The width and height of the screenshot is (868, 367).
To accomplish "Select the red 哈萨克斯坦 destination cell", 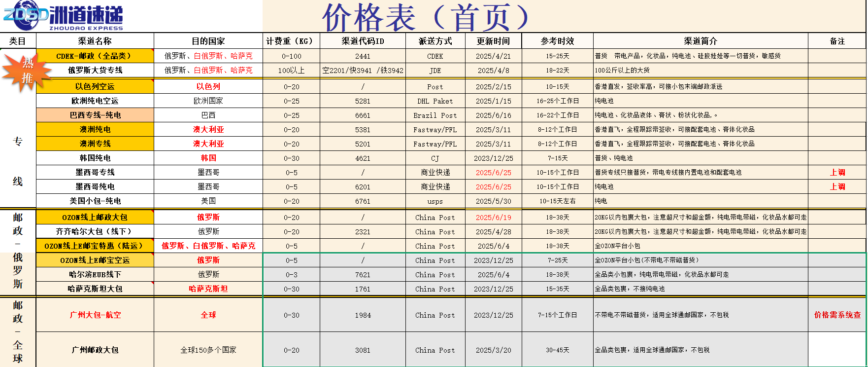I will [208, 289].
